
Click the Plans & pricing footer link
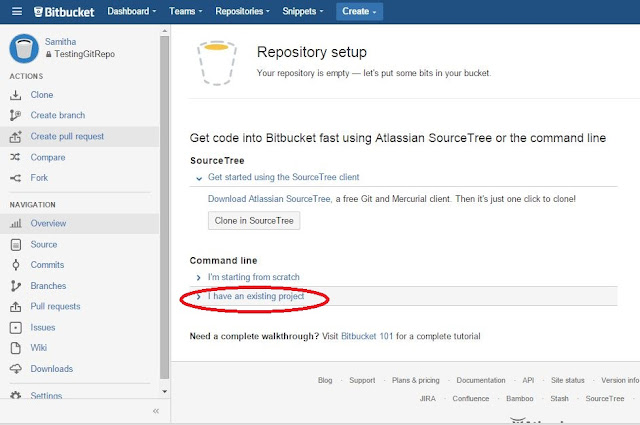(416, 380)
